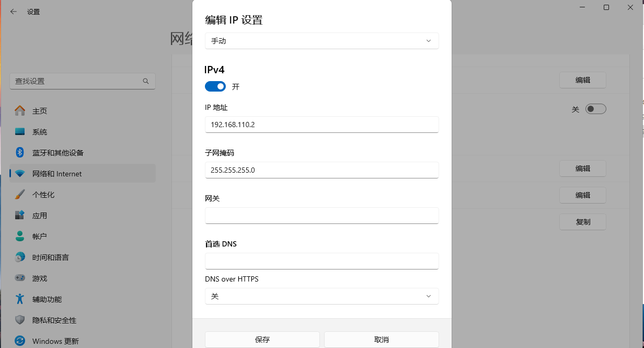
Task: Click the 复制 (Copy) button
Action: (x=582, y=221)
